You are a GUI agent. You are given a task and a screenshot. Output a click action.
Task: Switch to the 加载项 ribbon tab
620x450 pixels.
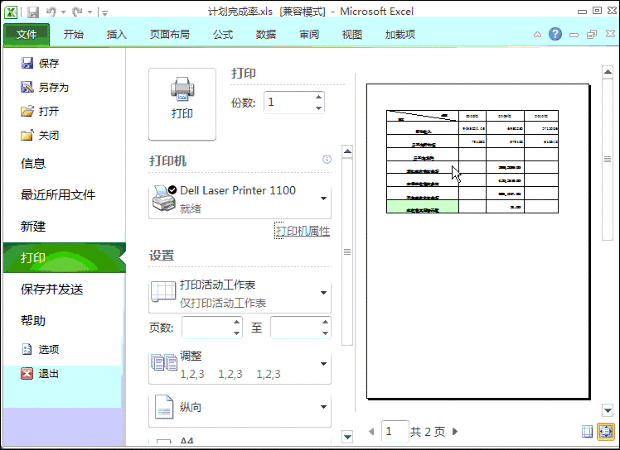click(400, 35)
